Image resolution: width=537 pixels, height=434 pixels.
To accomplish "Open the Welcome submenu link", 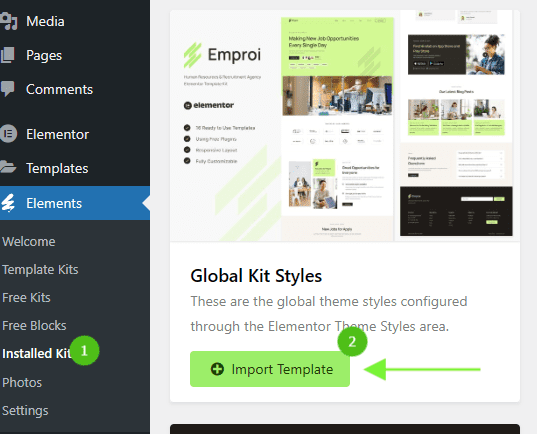I will 29,241.
